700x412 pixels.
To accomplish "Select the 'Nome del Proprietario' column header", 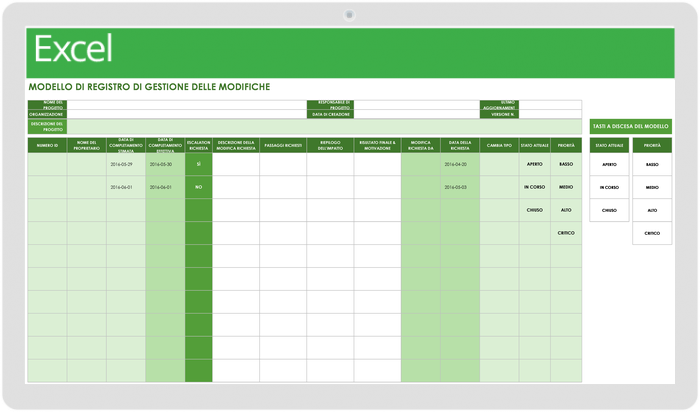I will tap(87, 146).
